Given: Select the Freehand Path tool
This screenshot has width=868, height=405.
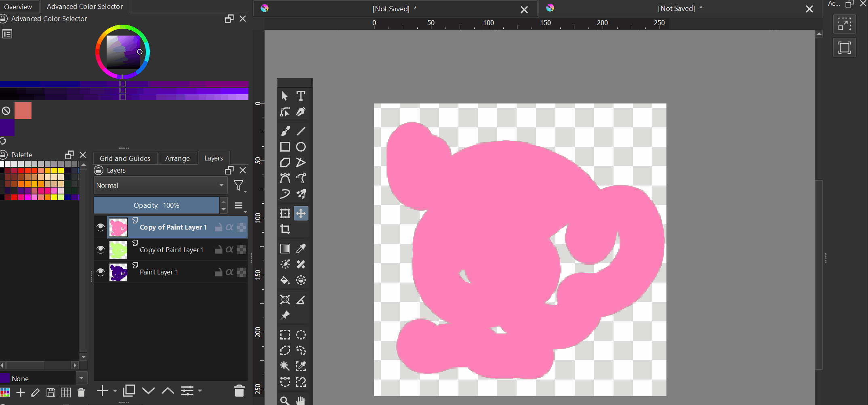Looking at the screenshot, I should click(301, 178).
